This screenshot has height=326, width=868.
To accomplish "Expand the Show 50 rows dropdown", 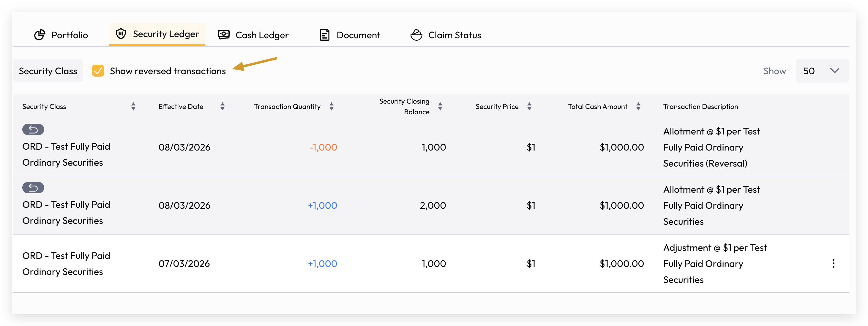I will click(x=822, y=71).
